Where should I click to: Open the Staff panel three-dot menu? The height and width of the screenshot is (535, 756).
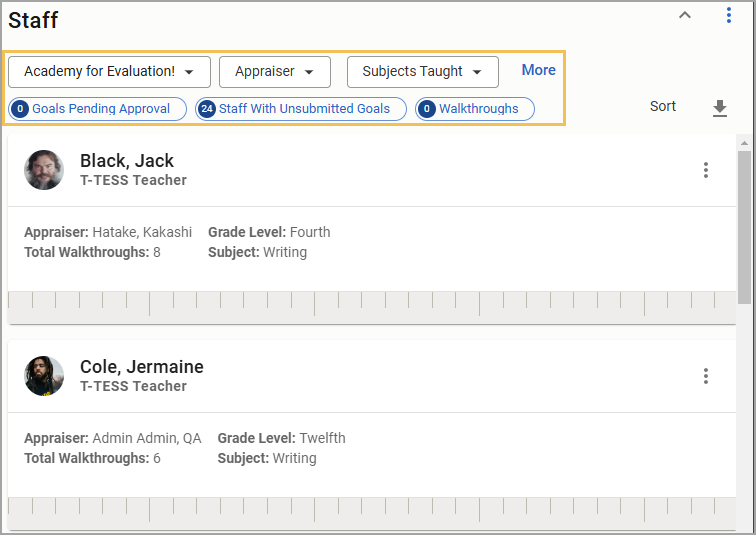(729, 15)
